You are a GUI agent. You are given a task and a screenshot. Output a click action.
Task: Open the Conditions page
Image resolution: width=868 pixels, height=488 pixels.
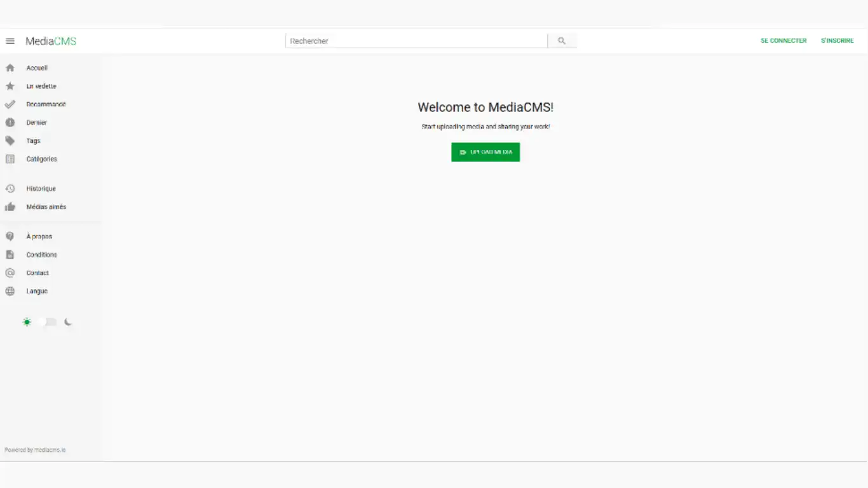(x=40, y=254)
